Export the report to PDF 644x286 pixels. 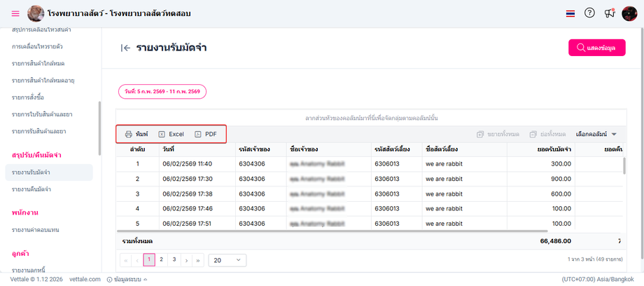[206, 134]
